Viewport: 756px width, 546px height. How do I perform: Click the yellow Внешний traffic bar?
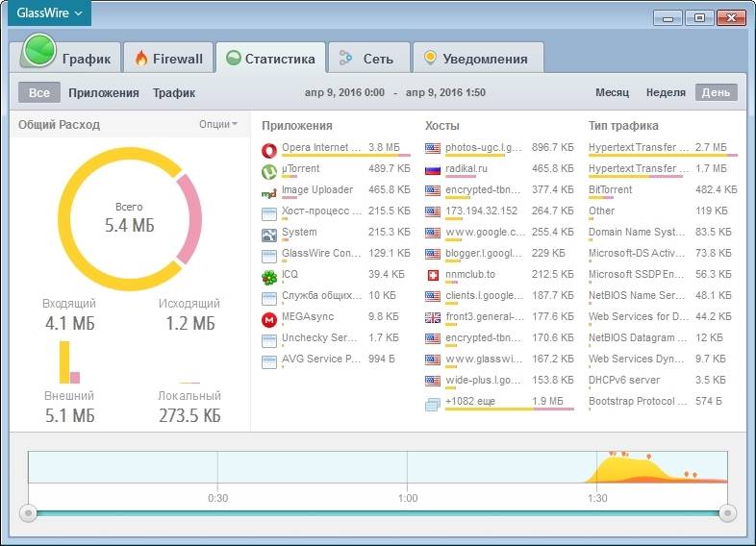tap(64, 362)
